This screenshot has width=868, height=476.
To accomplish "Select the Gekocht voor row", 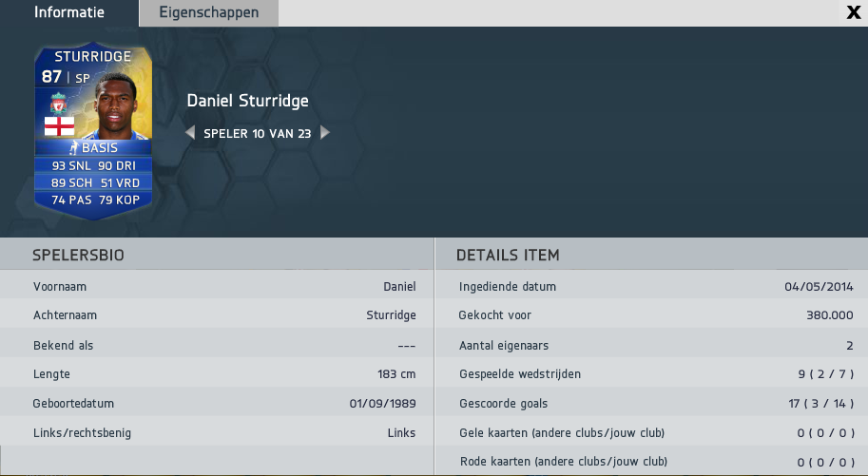I will click(x=651, y=314).
